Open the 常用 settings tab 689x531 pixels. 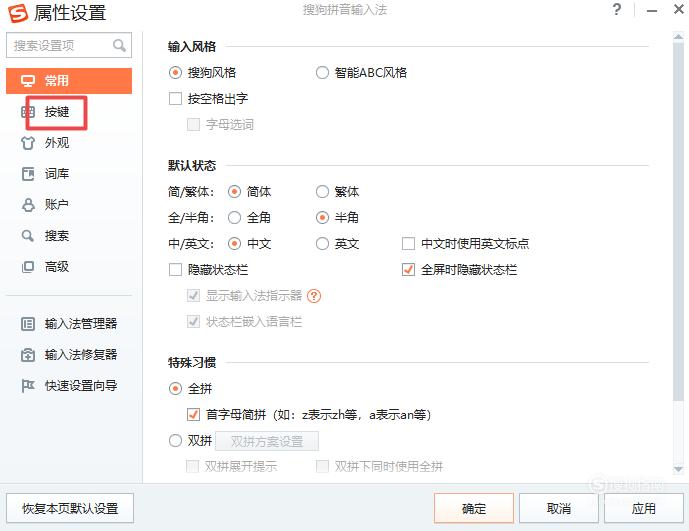pyautogui.click(x=69, y=81)
